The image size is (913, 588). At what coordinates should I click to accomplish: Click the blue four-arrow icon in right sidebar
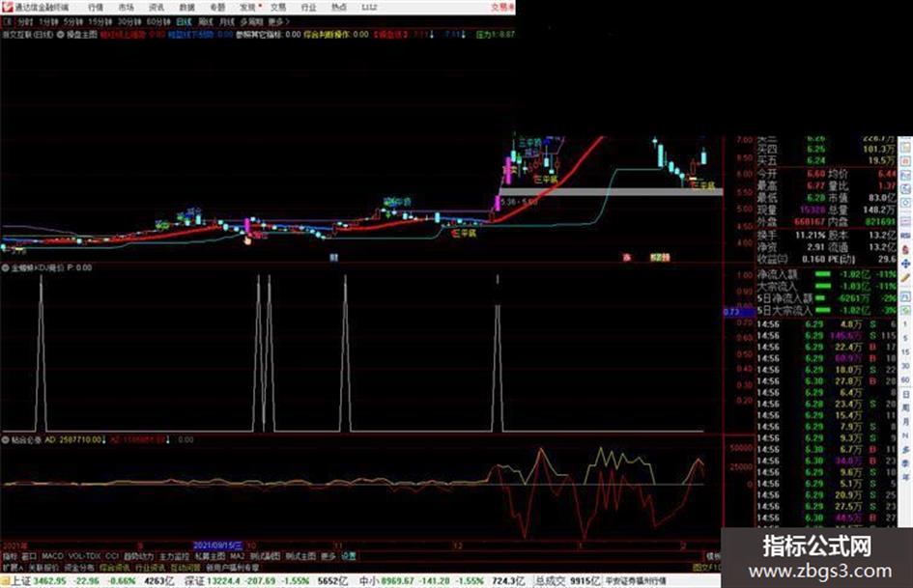[x=905, y=264]
